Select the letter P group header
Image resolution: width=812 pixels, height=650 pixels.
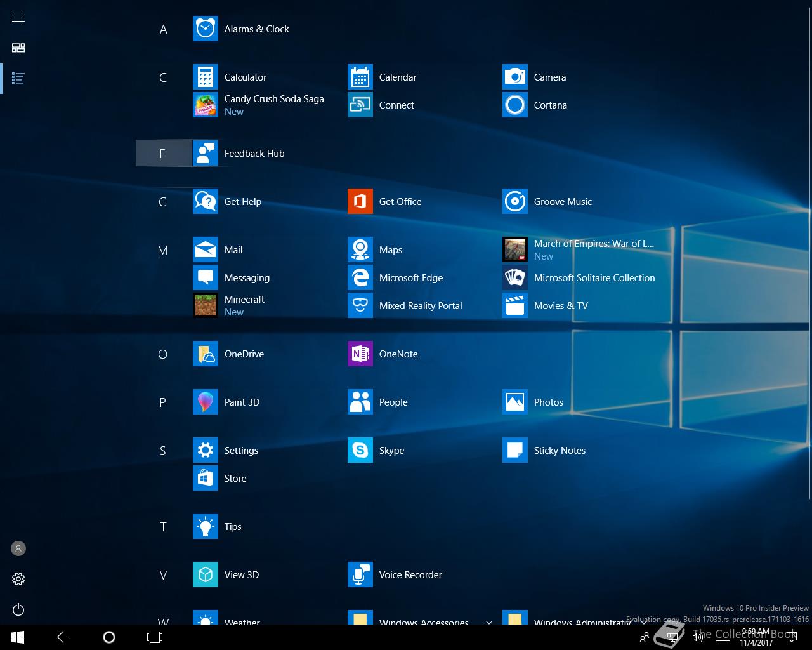click(163, 402)
